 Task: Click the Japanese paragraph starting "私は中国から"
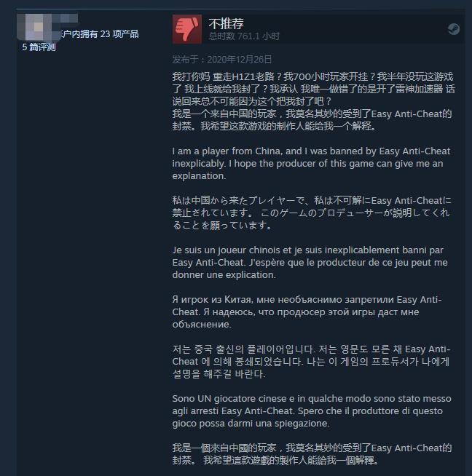tap(312, 213)
